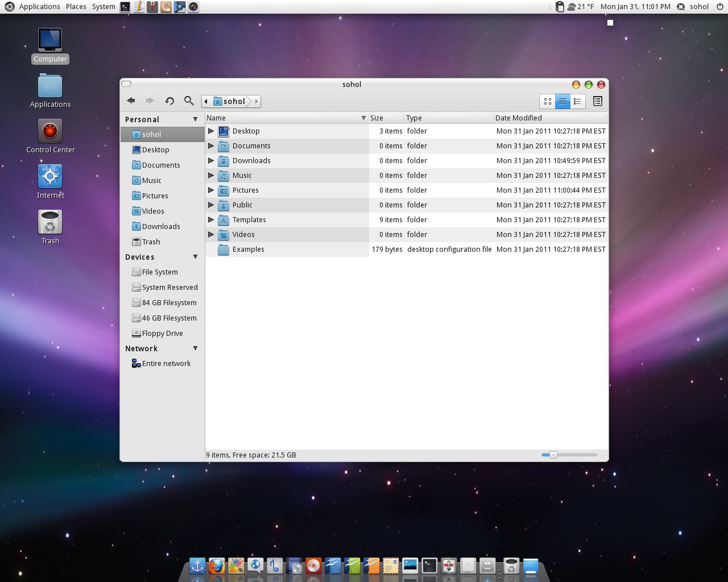Reload the current folder
The width and height of the screenshot is (728, 582).
[x=169, y=101]
